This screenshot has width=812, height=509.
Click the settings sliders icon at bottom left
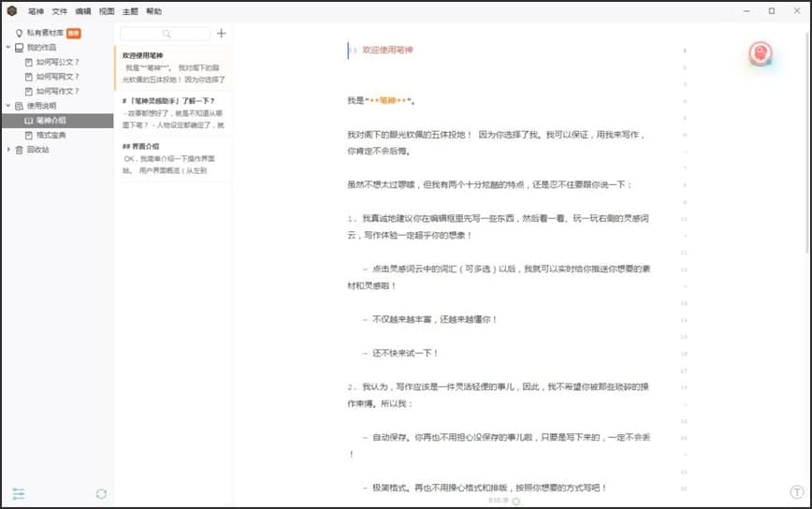coord(19,494)
